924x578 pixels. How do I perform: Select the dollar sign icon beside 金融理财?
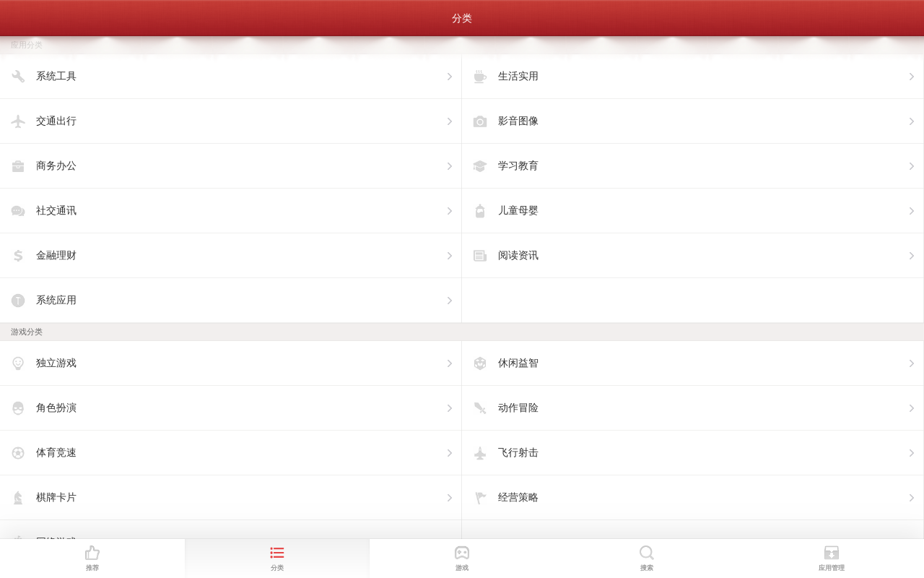(x=18, y=256)
